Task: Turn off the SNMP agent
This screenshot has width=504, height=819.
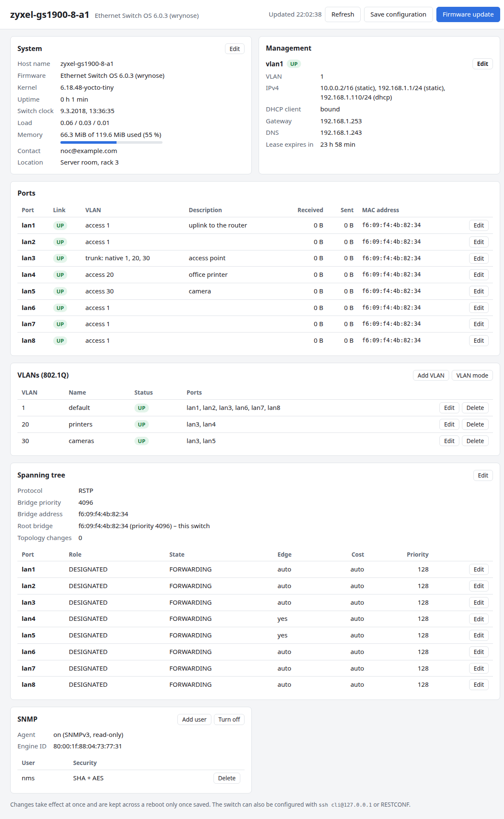Action: pos(229,719)
